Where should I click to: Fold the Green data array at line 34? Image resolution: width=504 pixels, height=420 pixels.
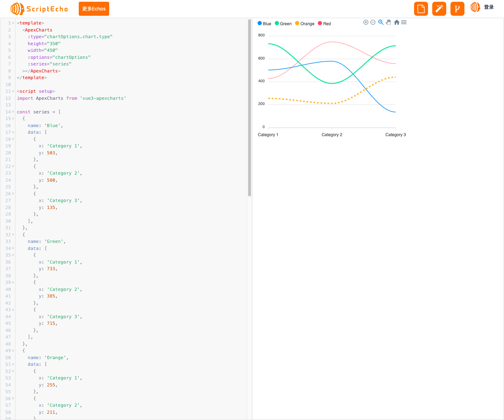(x=13, y=248)
